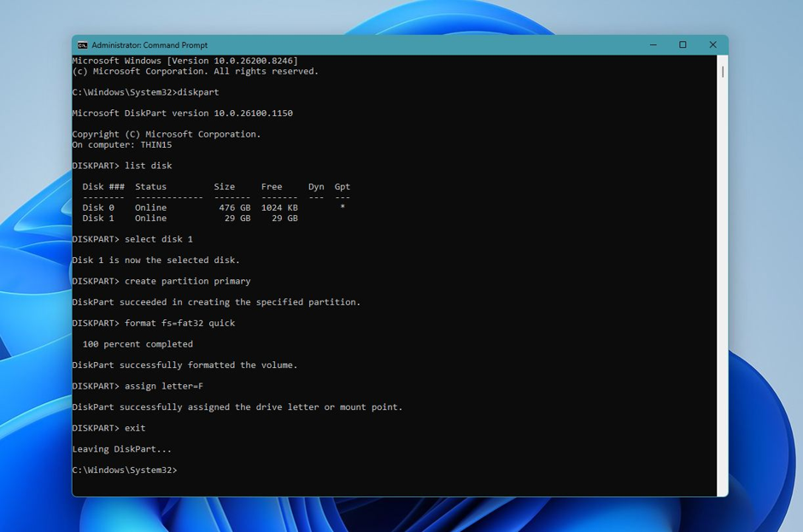Click the '100 percent completed' line

pyautogui.click(x=138, y=344)
